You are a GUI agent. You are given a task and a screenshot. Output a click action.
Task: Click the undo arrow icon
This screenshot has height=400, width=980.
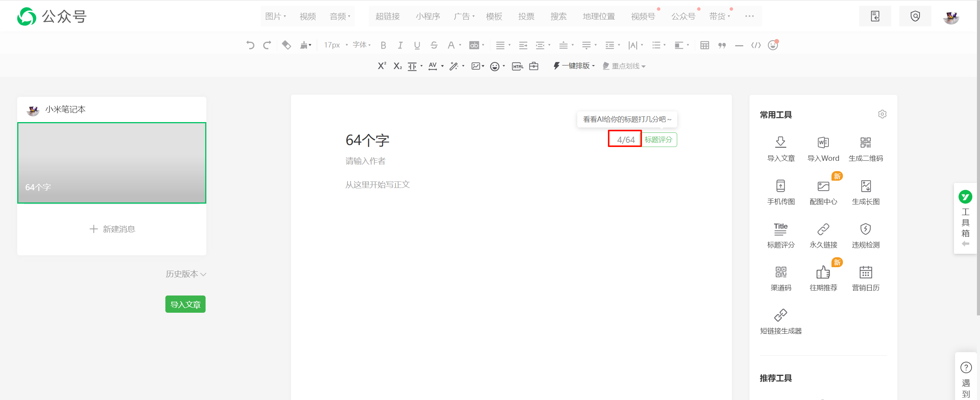point(250,45)
